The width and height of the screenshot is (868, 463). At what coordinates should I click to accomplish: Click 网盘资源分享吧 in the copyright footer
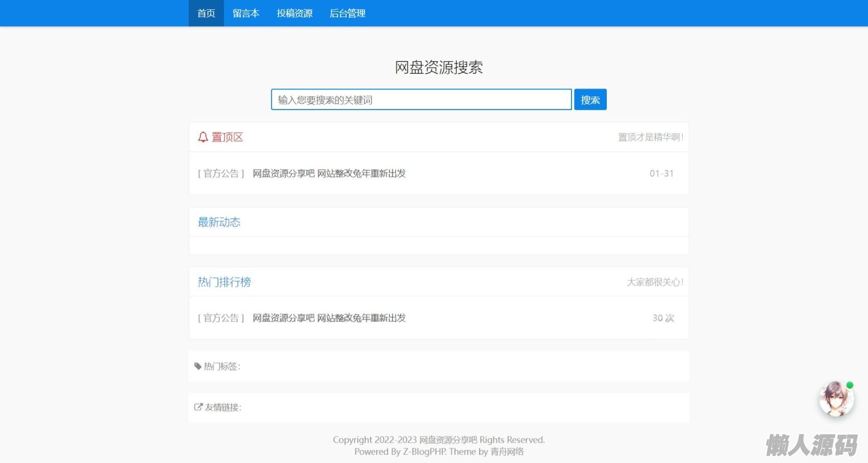tap(448, 440)
